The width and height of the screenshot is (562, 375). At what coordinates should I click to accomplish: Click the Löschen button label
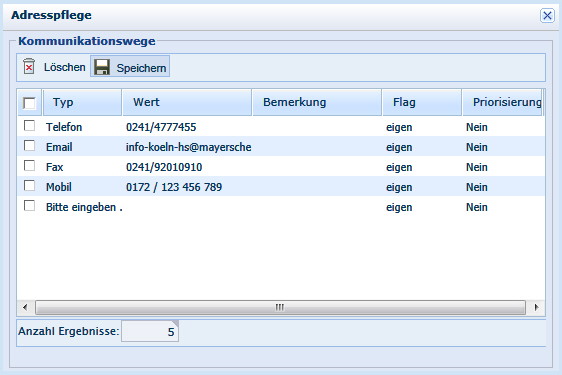65,67
